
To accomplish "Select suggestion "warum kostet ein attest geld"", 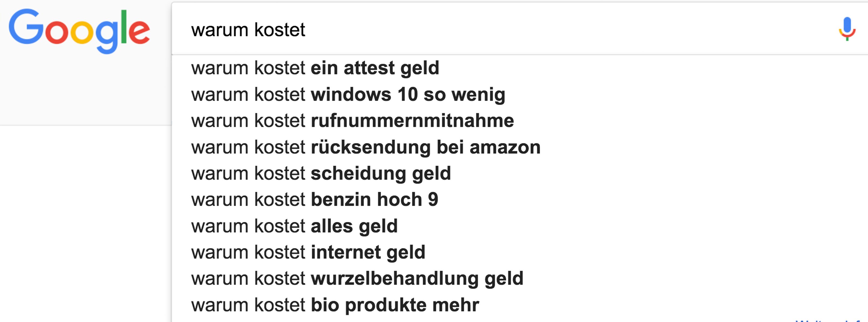I will click(315, 68).
